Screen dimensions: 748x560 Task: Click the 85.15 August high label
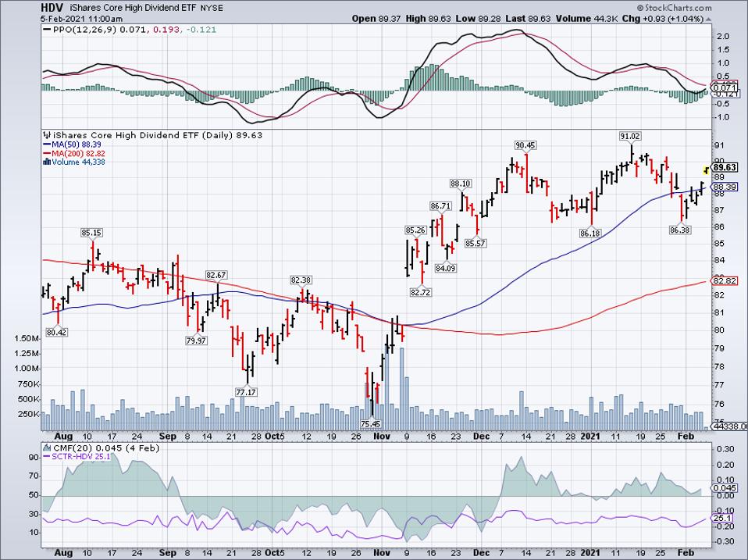pyautogui.click(x=91, y=233)
